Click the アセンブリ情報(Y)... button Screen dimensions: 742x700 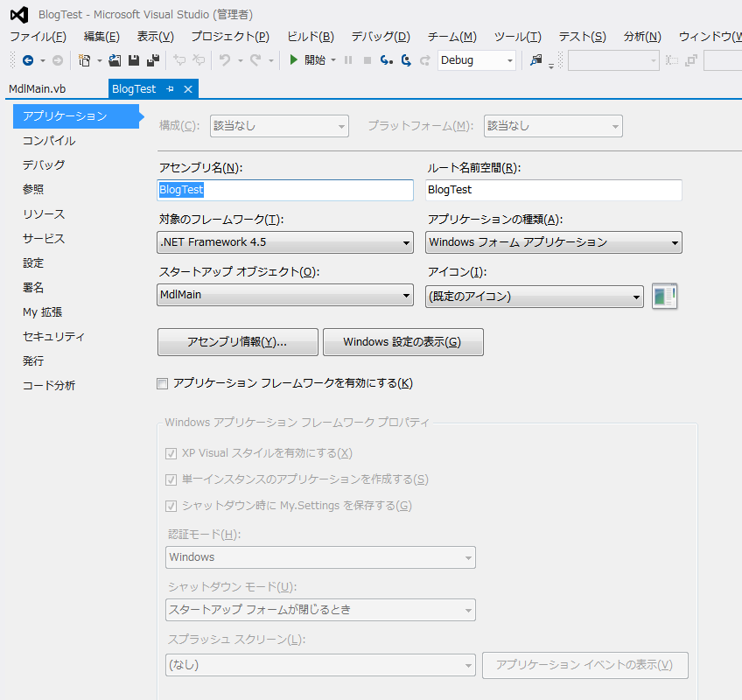pos(237,342)
